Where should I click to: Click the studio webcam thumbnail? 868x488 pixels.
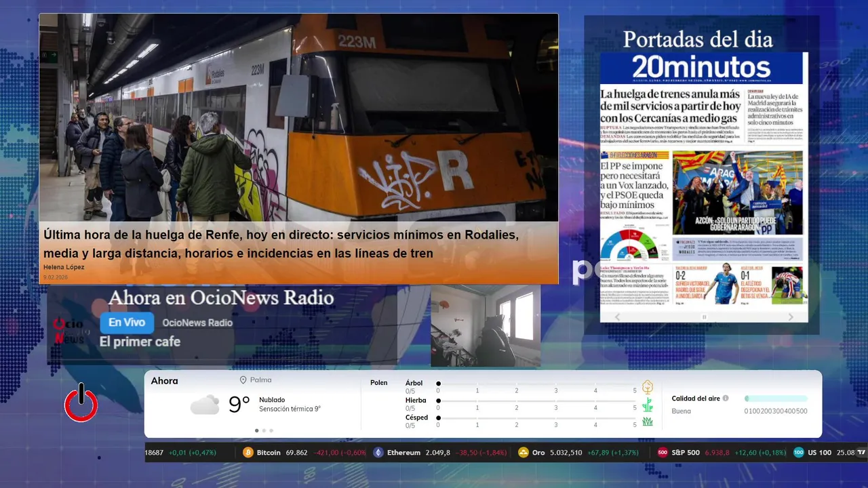click(486, 326)
